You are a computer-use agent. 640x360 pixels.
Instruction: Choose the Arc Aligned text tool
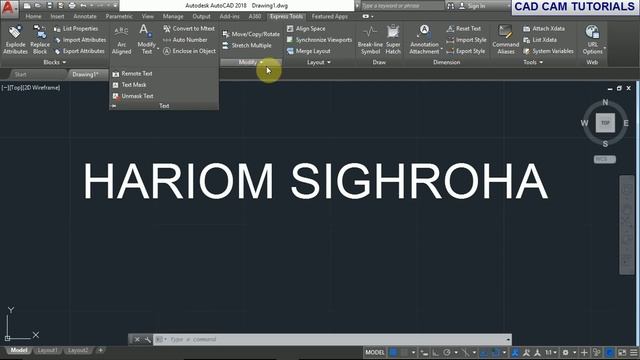point(121,39)
